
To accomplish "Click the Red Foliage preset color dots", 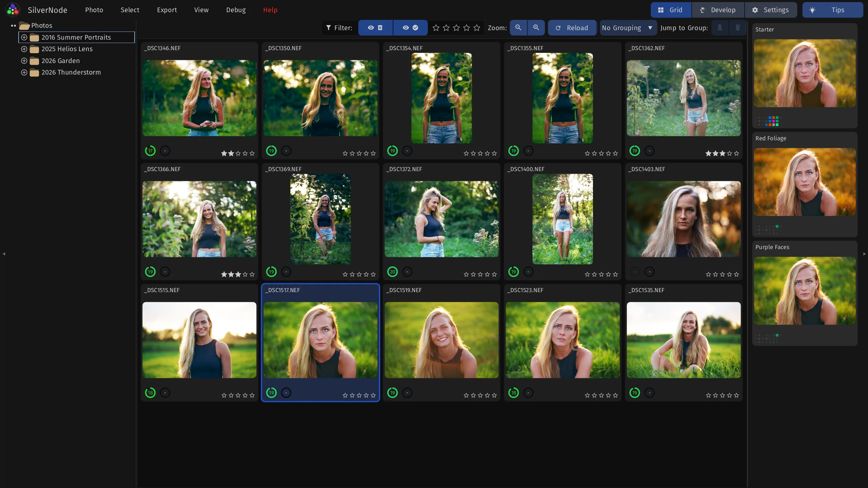I will click(x=768, y=230).
